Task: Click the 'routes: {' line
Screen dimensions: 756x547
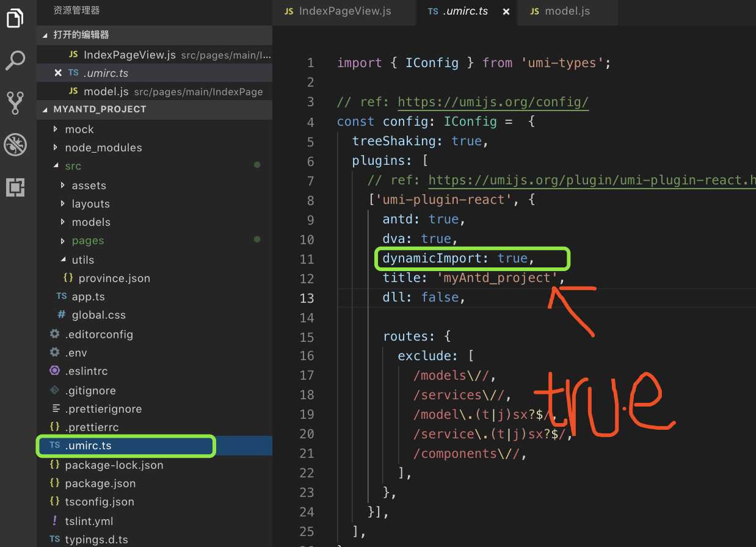Action: click(x=416, y=336)
